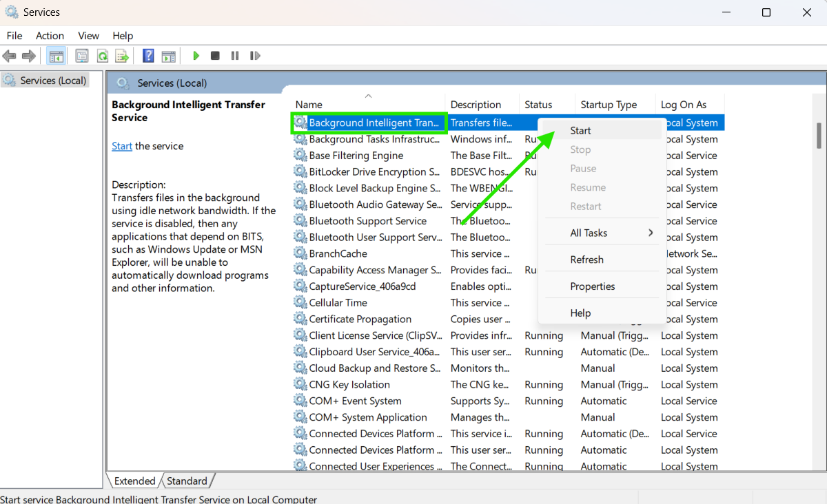Click the gear icon beside Background Tasks Infrastructure

(300, 139)
